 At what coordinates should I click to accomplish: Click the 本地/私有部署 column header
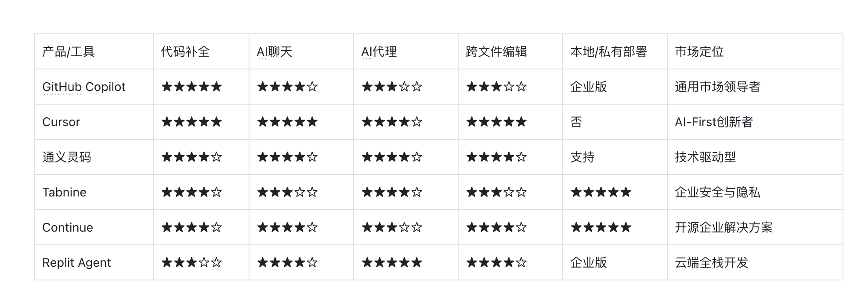[608, 52]
